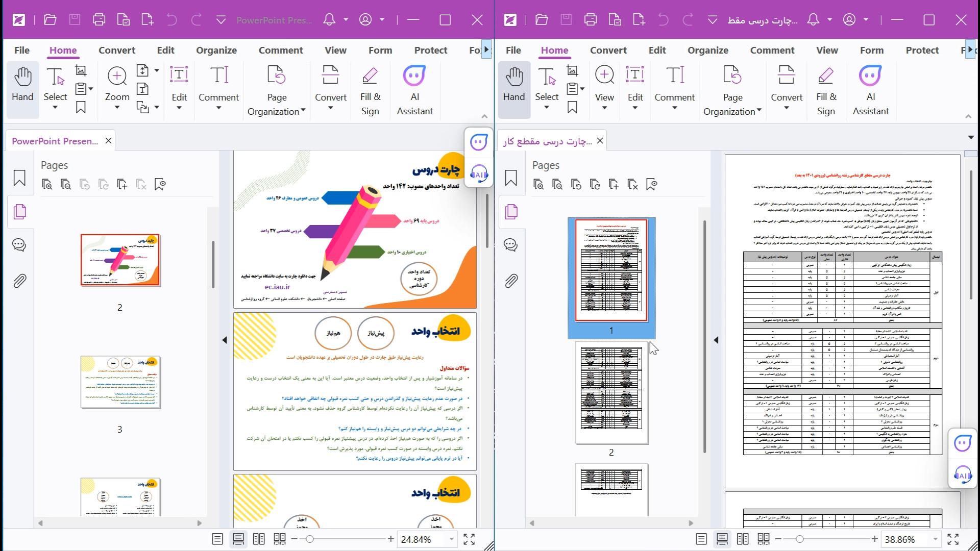Toggle continuous scrolling view in right status bar
Screen dimensions: 980x551
(722, 539)
